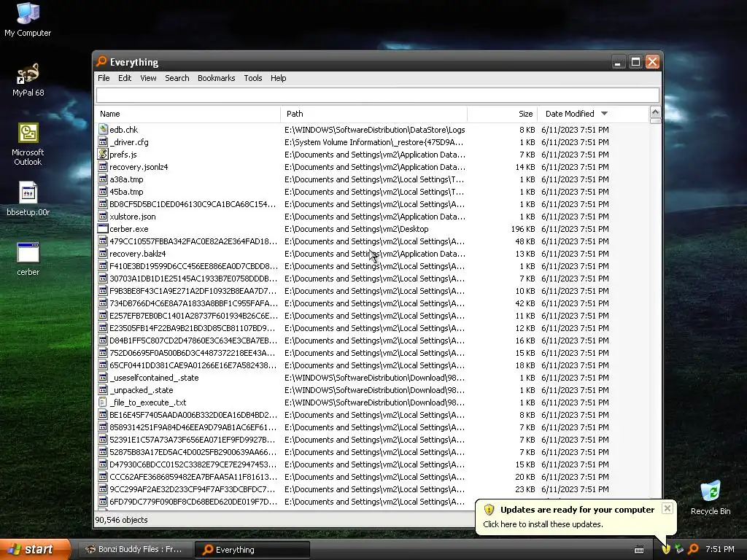Sort results by Name column header
This screenshot has height=560, width=747.
187,114
